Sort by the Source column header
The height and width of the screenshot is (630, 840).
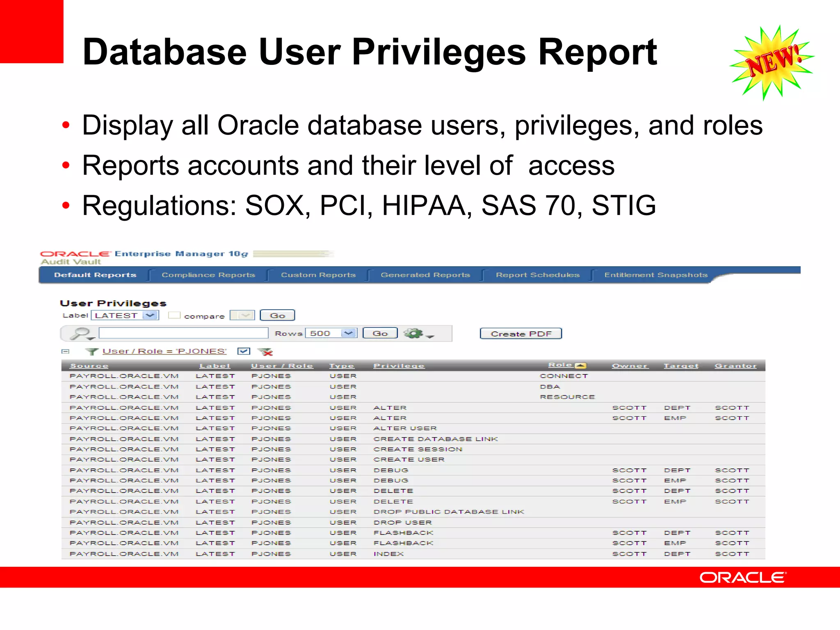coord(89,365)
